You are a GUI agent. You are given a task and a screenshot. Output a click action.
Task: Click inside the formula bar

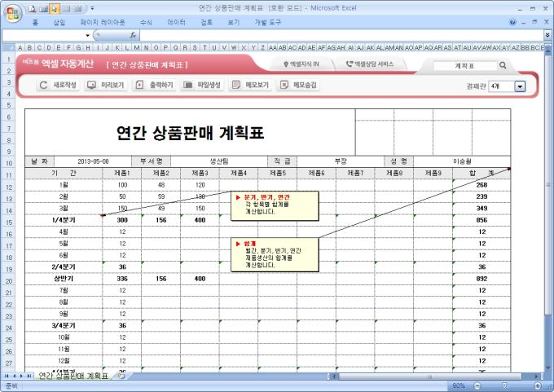[341, 35]
